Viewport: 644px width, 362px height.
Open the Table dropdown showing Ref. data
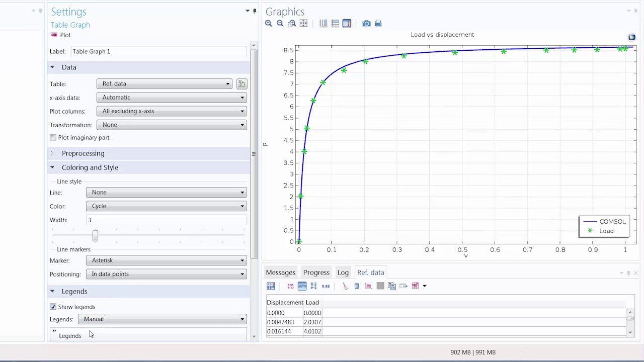164,84
